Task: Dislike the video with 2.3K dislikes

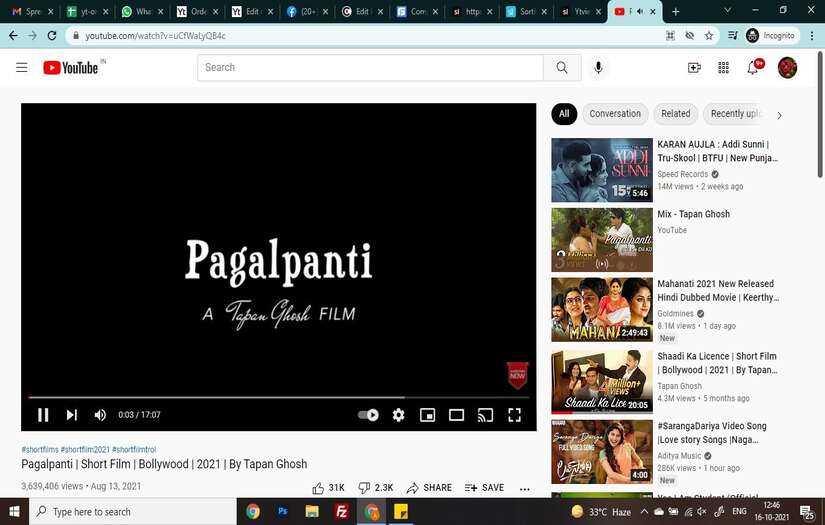Action: click(376, 488)
